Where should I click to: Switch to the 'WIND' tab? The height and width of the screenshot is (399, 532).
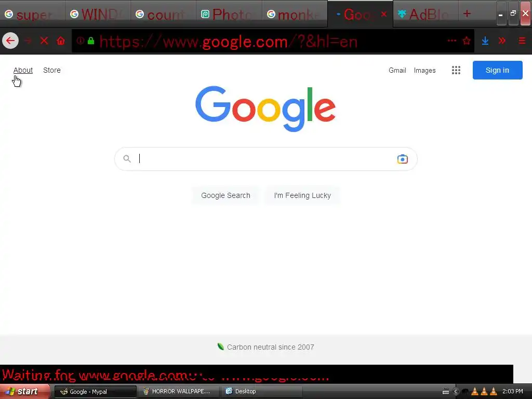[x=98, y=14]
